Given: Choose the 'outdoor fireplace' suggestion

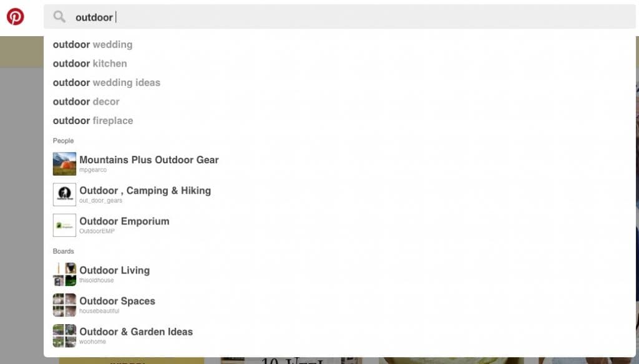Looking at the screenshot, I should pos(93,121).
